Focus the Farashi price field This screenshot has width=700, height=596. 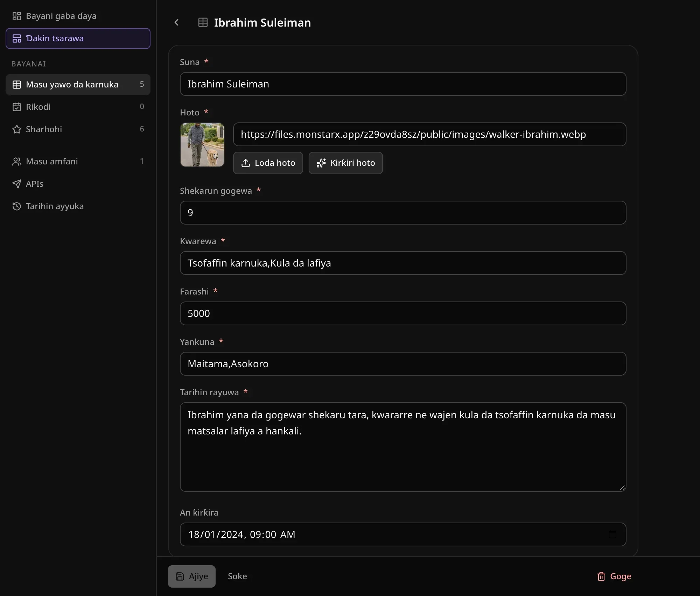(403, 313)
